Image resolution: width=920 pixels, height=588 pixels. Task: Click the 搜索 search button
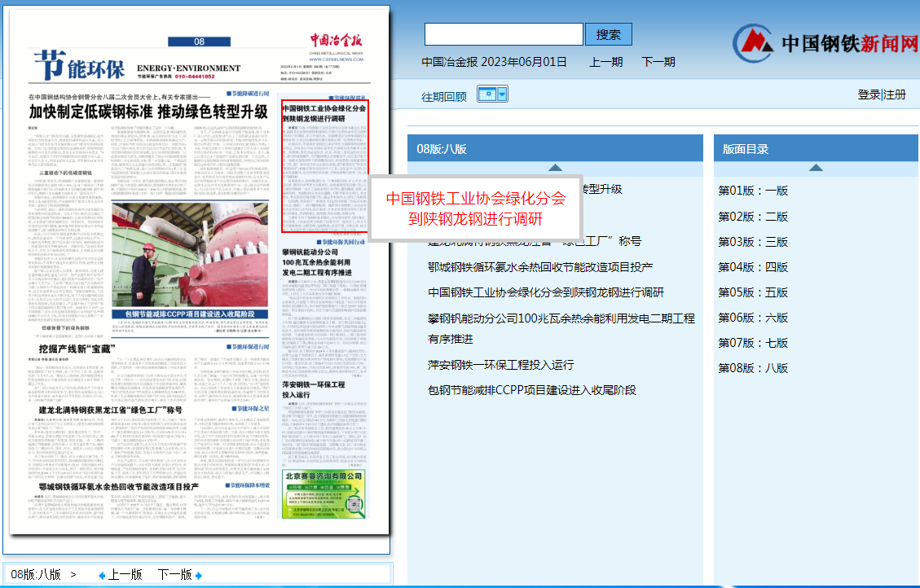(x=608, y=34)
